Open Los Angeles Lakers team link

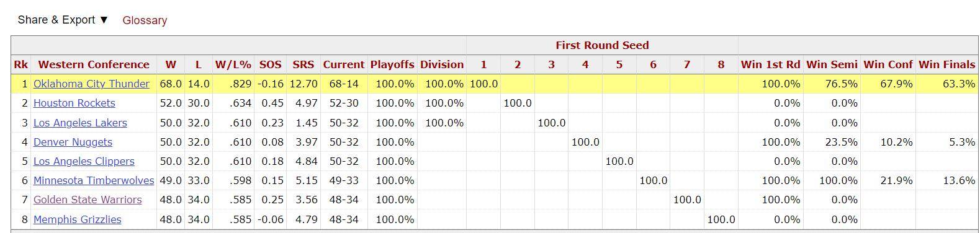click(80, 123)
